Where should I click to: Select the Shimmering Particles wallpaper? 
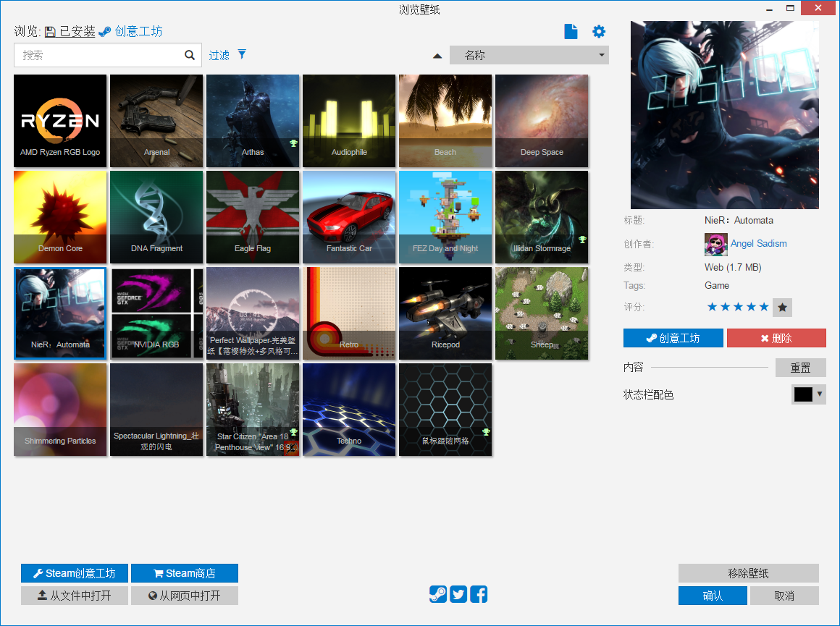pos(60,410)
